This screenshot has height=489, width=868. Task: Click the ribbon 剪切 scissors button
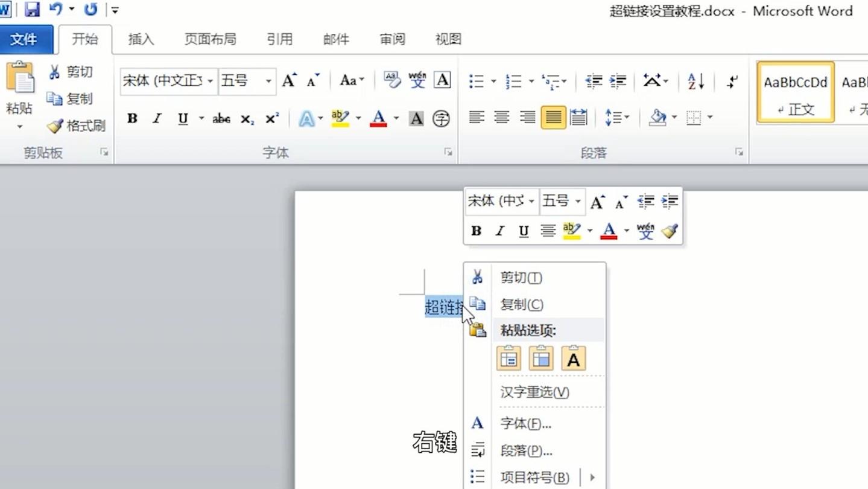pos(71,72)
